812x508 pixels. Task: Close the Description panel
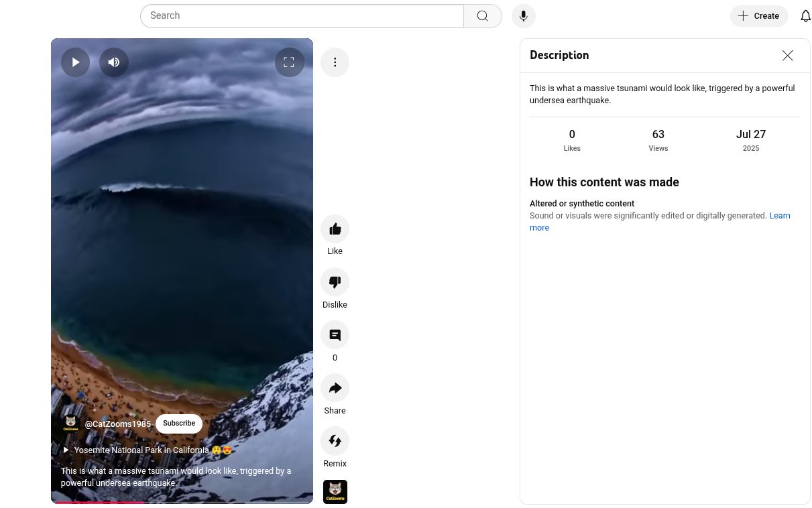click(788, 56)
